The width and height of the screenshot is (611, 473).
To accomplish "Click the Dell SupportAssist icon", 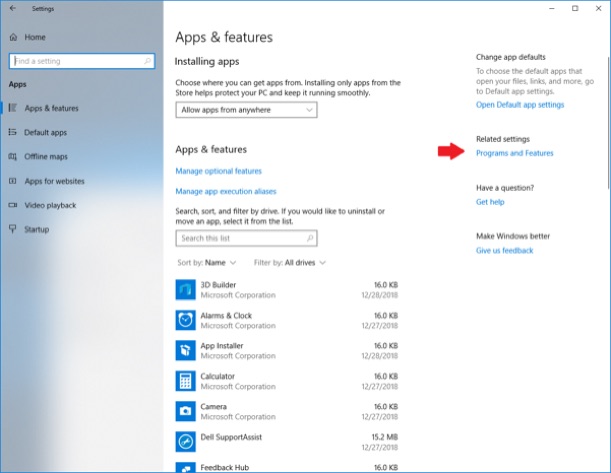I will point(185,441).
